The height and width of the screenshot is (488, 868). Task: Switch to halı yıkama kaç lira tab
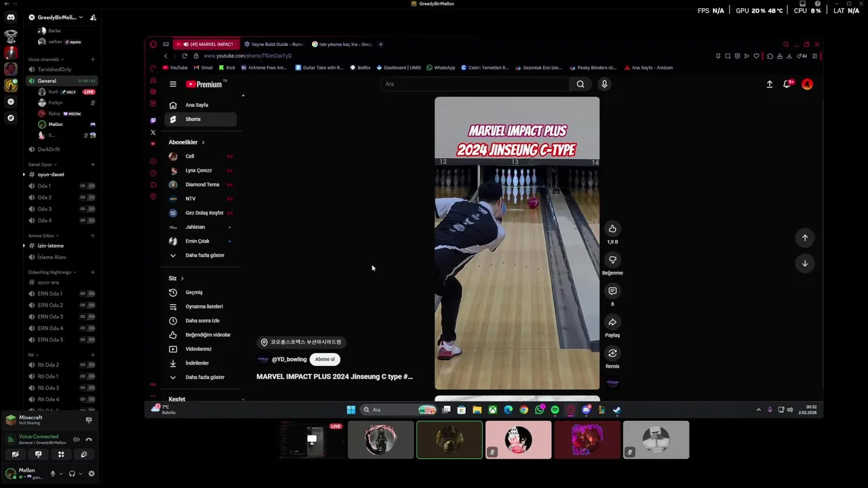pos(342,44)
